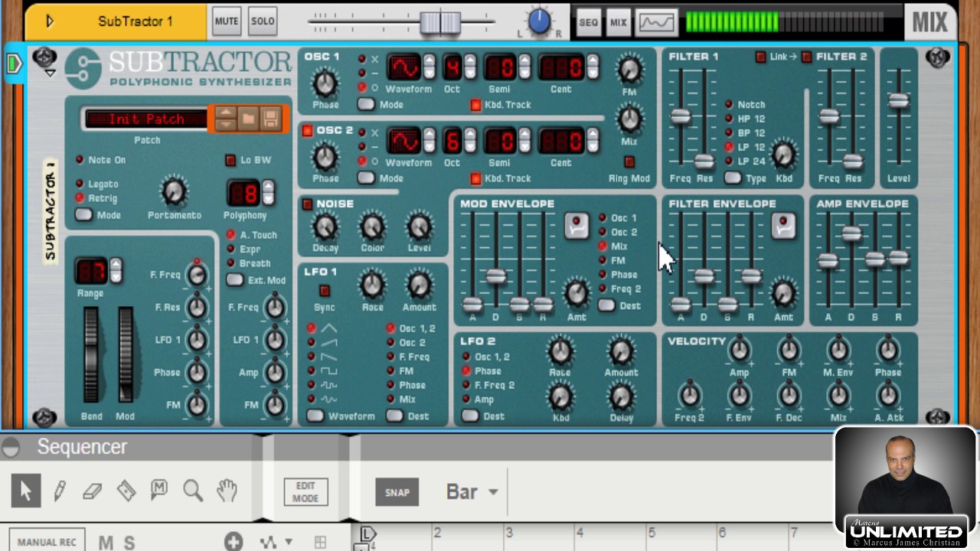Toggle OSC 1 Kbd. Track
Image resolution: width=980 pixels, height=551 pixels.
[475, 105]
